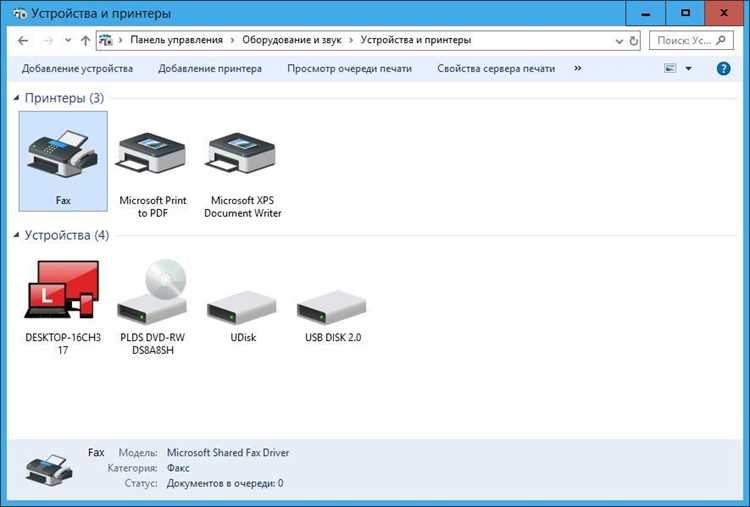Click Добавление принтера in toolbar

click(x=210, y=68)
